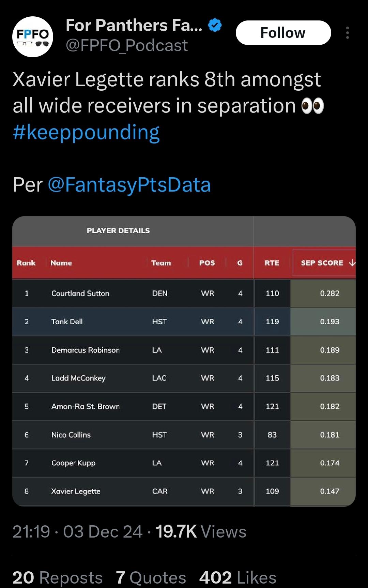This screenshot has height=588, width=368.
Task: View the 7 Quotes list
Action: pos(151,577)
